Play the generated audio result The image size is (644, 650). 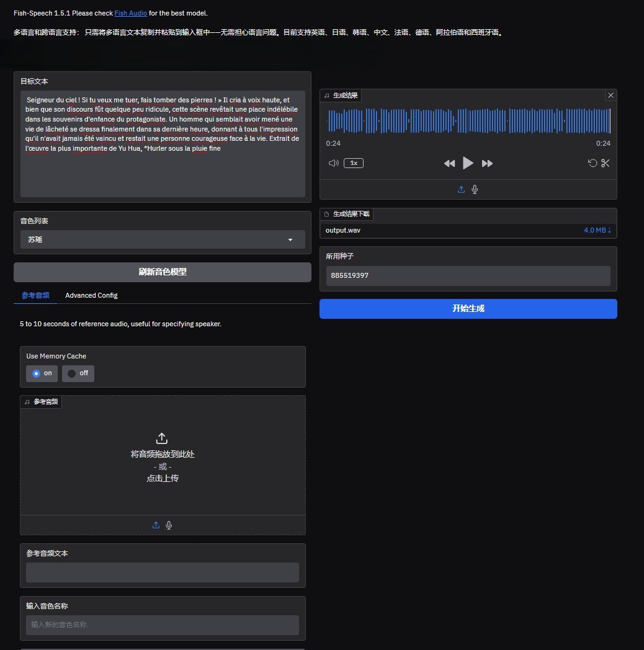(468, 163)
